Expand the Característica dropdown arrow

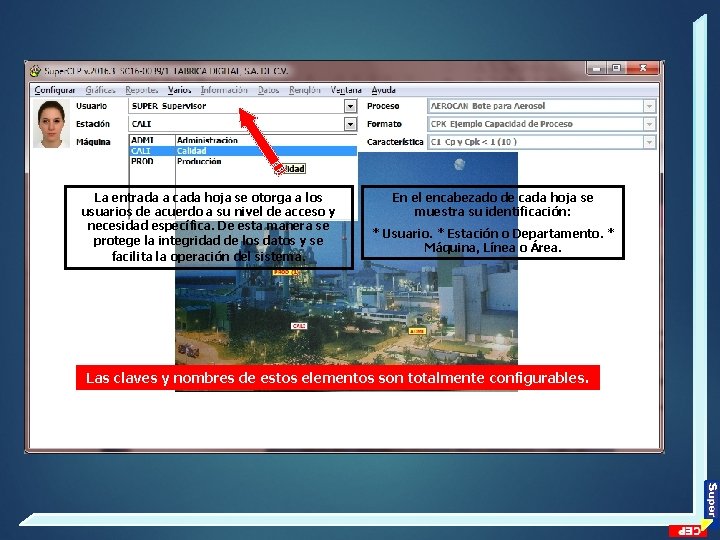click(649, 142)
